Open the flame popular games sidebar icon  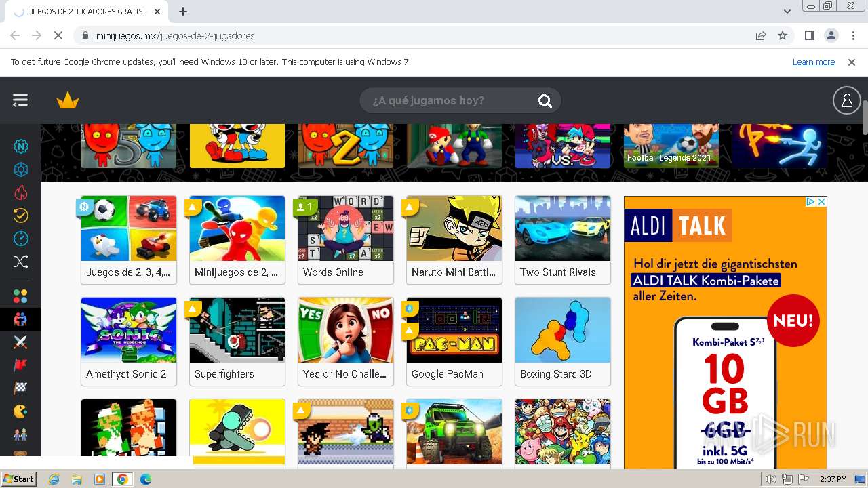(21, 192)
